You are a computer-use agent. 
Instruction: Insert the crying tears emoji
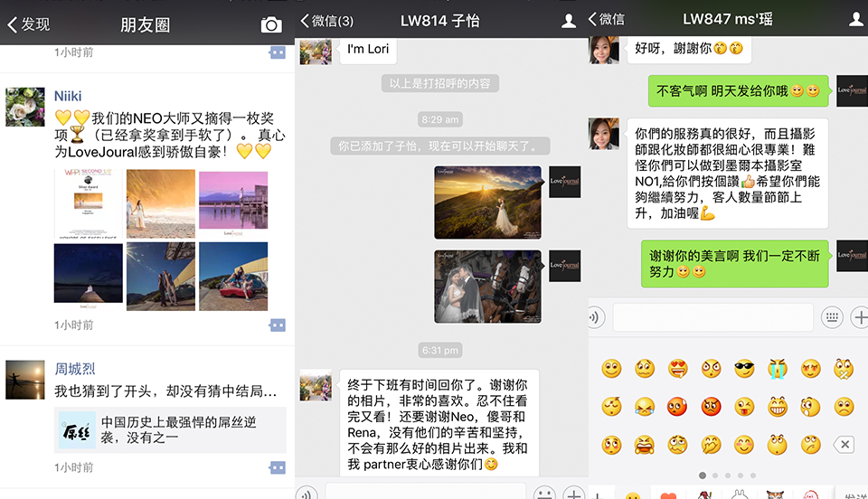(x=777, y=369)
